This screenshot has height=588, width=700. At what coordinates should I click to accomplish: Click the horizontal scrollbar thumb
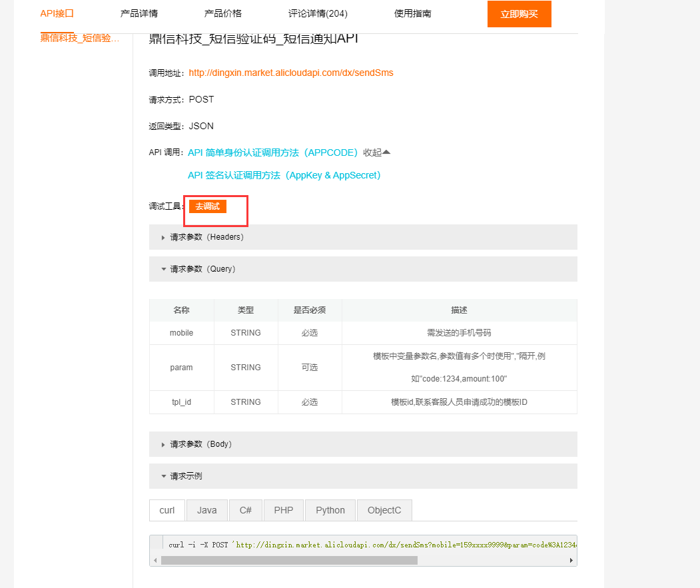(x=289, y=560)
